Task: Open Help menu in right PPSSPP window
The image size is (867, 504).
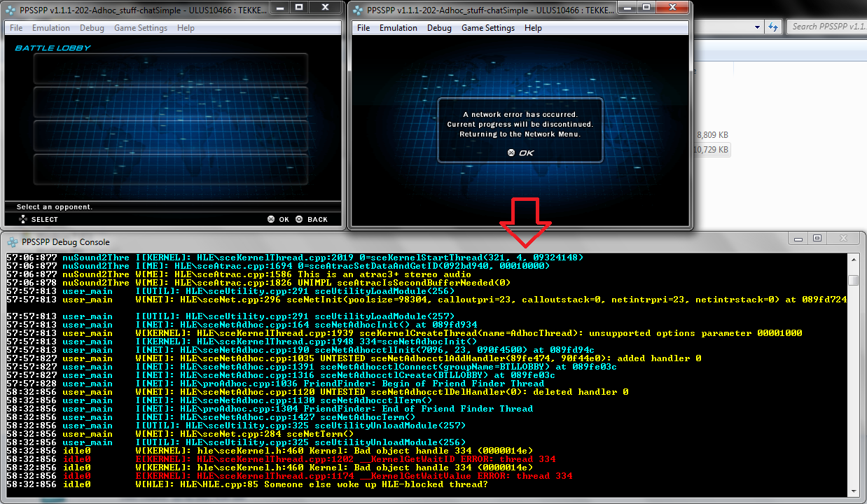Action: coord(533,28)
